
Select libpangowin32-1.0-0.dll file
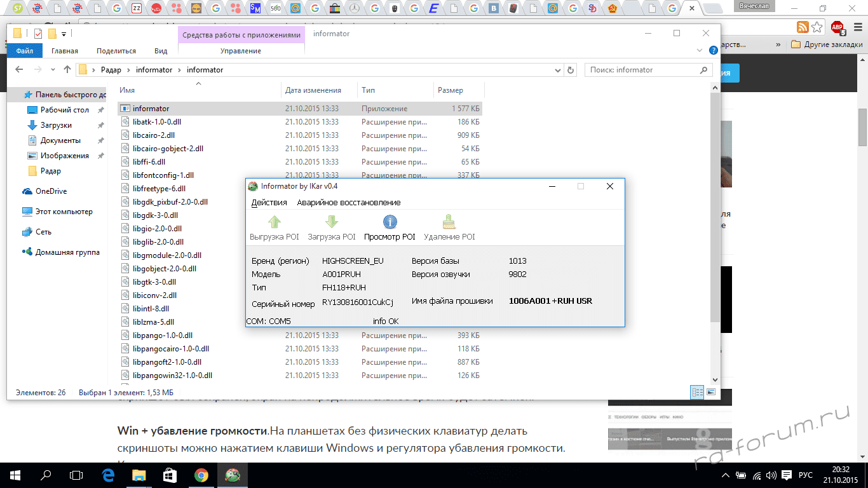(300, 376)
